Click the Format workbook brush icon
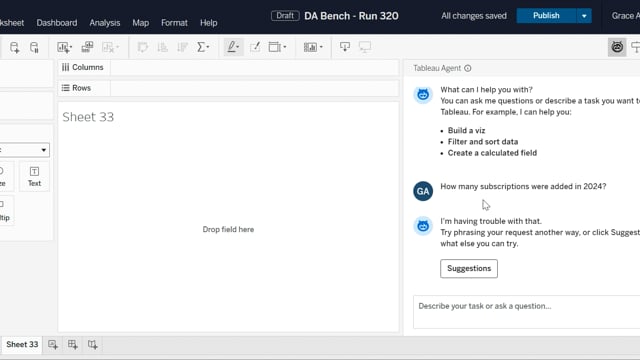The width and height of the screenshot is (640, 360). [x=255, y=47]
